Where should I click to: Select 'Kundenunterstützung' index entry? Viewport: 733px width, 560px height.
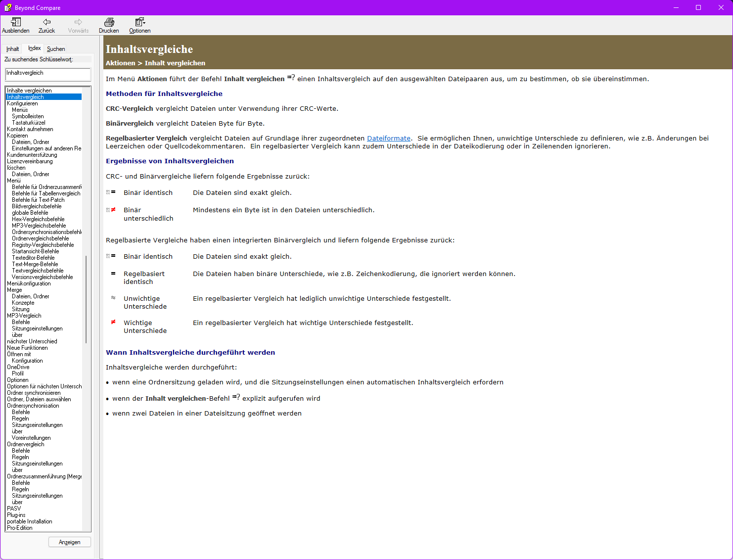[x=32, y=155]
